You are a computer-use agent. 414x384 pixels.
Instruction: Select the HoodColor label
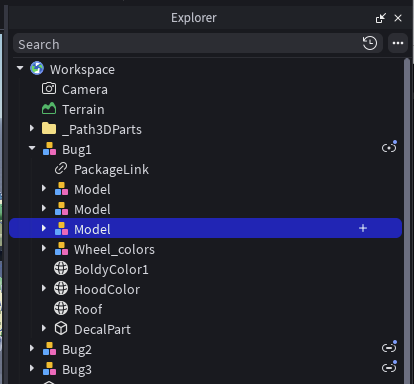click(107, 289)
